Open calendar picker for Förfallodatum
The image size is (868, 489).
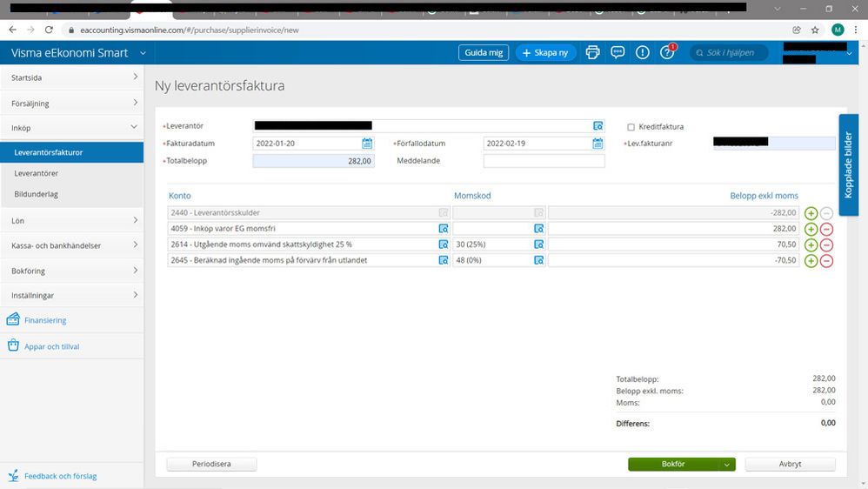coord(598,144)
